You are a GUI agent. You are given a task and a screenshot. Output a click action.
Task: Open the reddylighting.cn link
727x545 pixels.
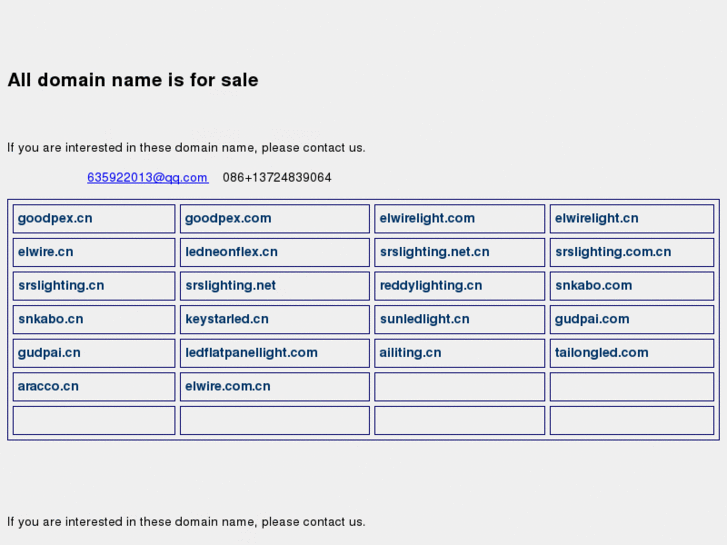pyautogui.click(x=431, y=286)
